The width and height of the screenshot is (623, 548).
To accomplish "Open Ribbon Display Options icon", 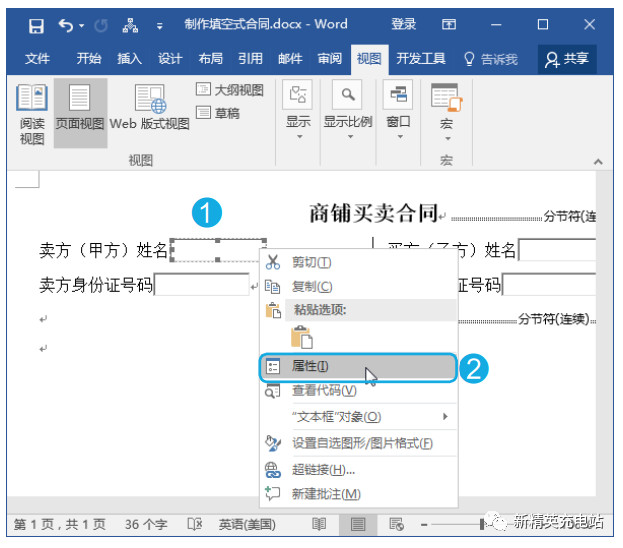I will [449, 25].
